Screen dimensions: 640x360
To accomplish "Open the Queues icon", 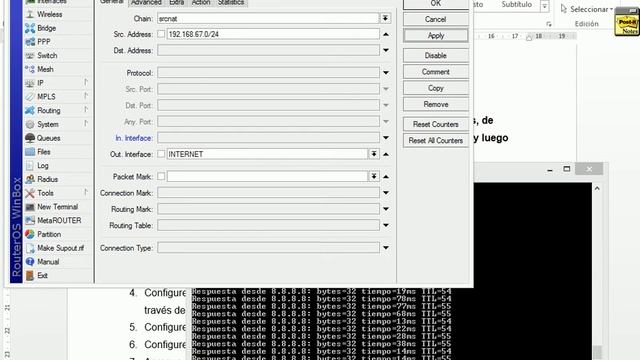I will 30,138.
